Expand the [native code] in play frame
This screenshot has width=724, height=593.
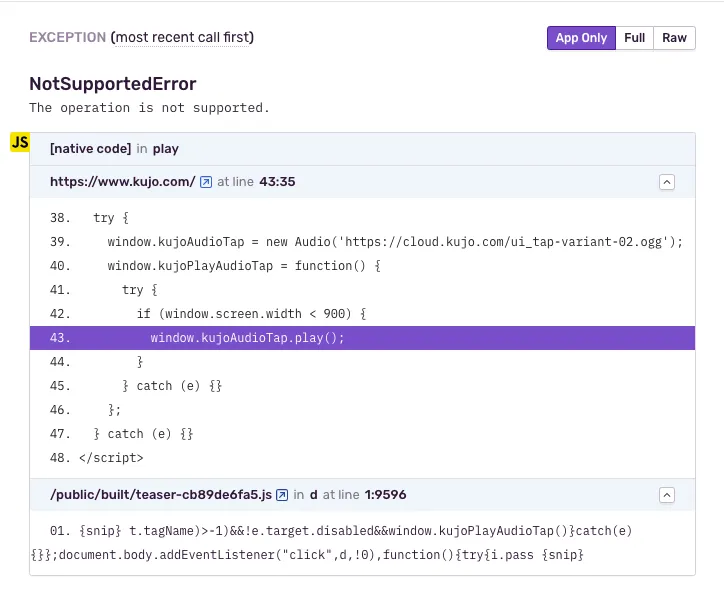[114, 149]
